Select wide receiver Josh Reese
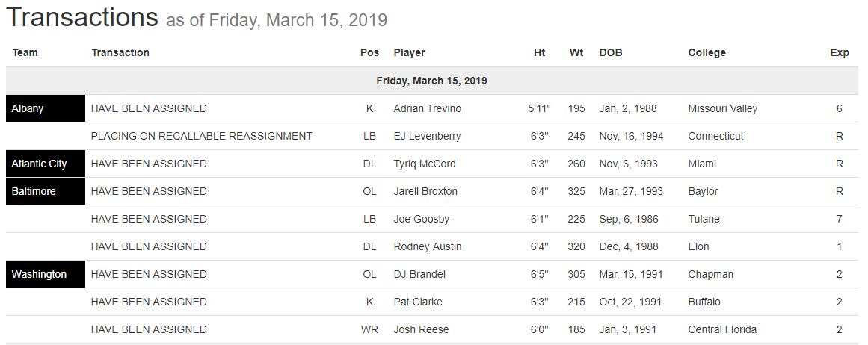The width and height of the screenshot is (868, 345). (x=419, y=329)
